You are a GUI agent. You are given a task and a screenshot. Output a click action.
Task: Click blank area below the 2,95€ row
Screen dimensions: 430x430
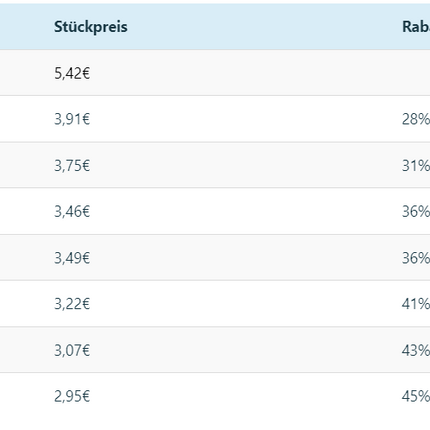coord(215,424)
